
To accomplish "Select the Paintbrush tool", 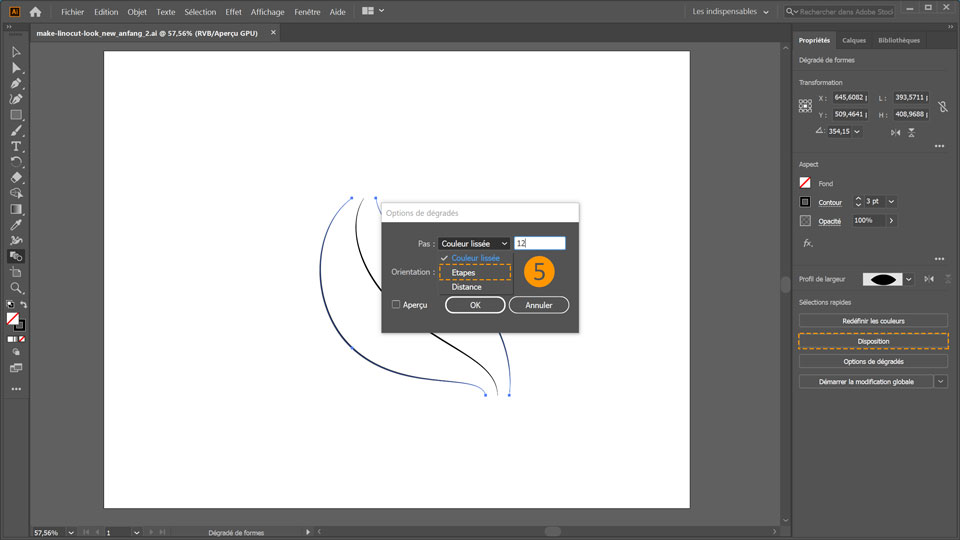I will [x=16, y=130].
